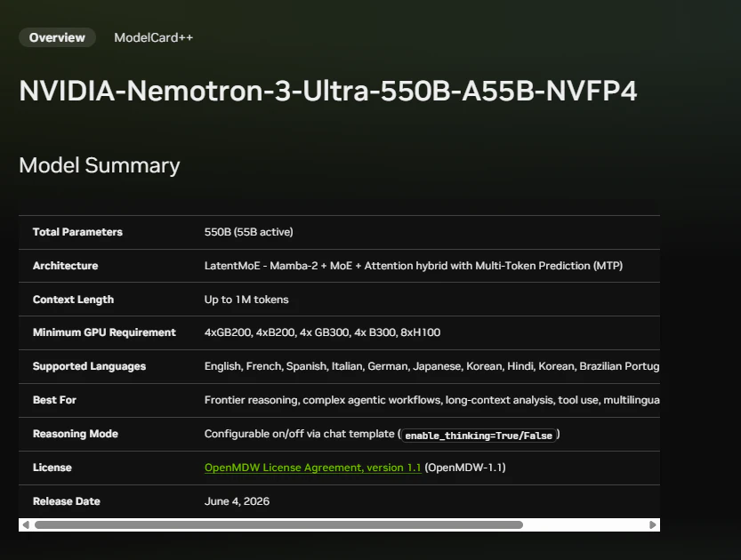Click the Supported Languages label

point(89,366)
